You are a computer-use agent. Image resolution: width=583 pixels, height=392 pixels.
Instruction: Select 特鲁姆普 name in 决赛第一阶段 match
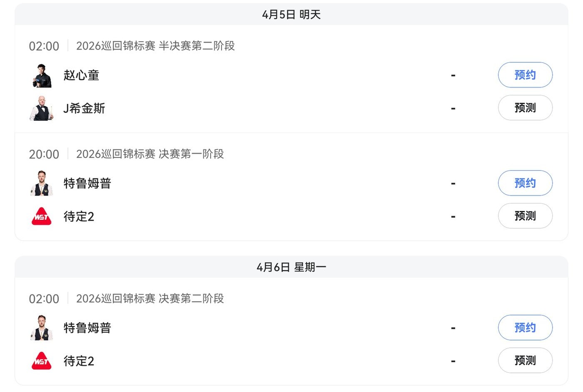(x=87, y=183)
